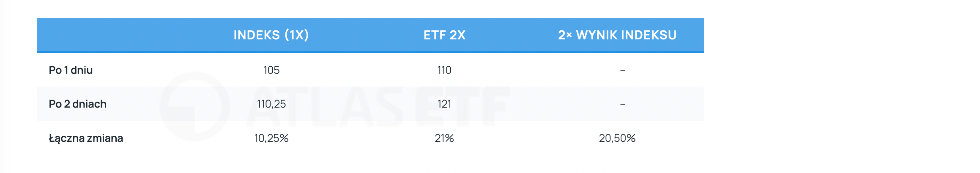
Task: Click the Po 2 dniach row label
Action: (77, 104)
